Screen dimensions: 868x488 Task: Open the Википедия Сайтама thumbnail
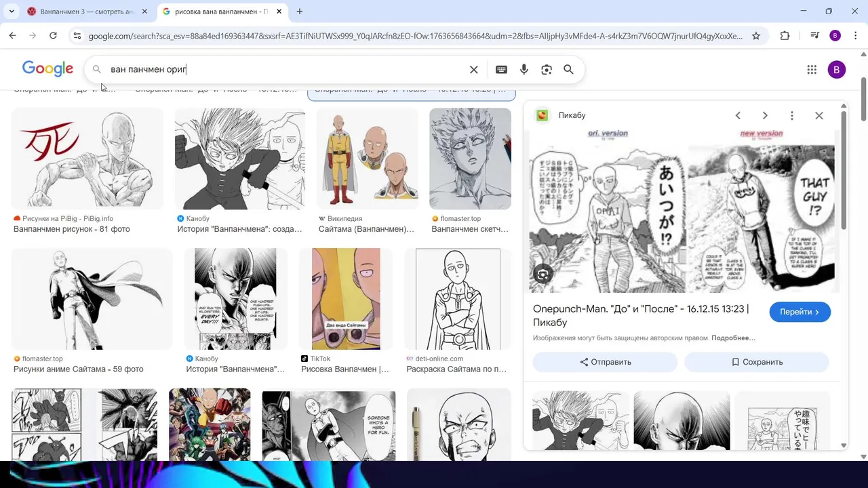368,159
